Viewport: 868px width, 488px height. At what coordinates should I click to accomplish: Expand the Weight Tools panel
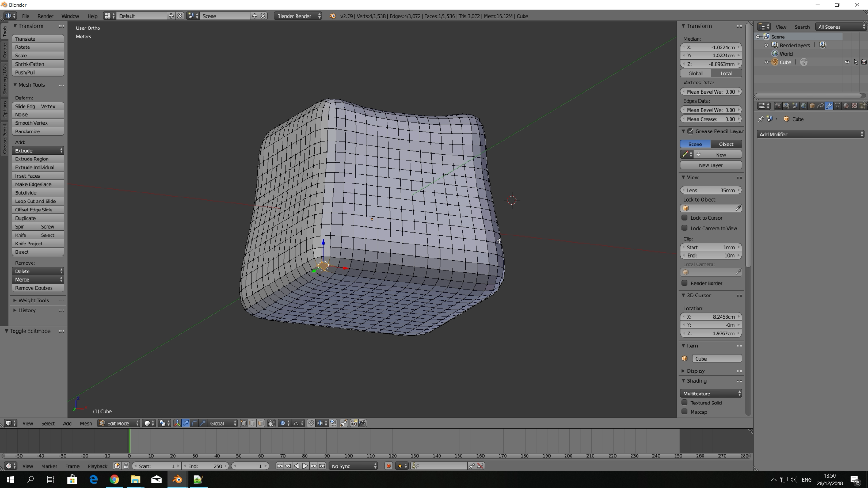click(x=33, y=300)
